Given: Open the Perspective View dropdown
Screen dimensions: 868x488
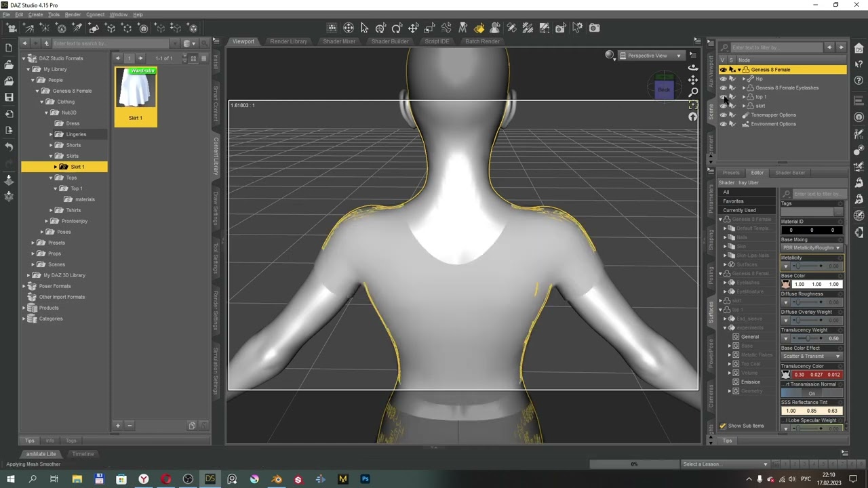Looking at the screenshot, I should point(650,56).
